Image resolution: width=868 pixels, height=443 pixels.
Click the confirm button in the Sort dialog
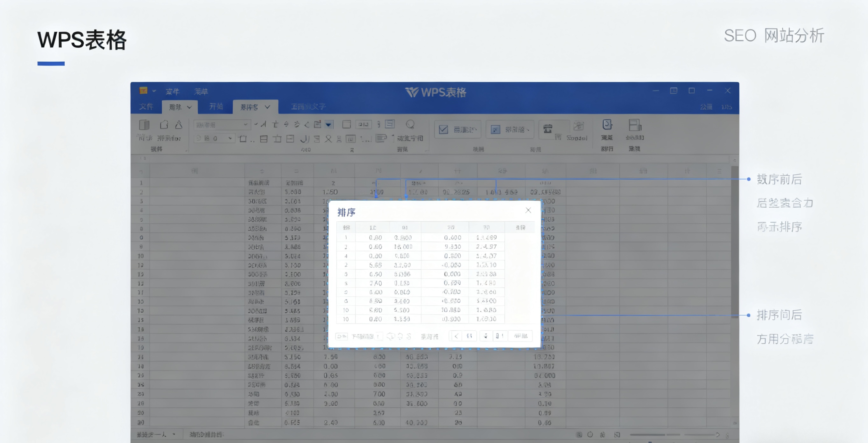click(521, 336)
